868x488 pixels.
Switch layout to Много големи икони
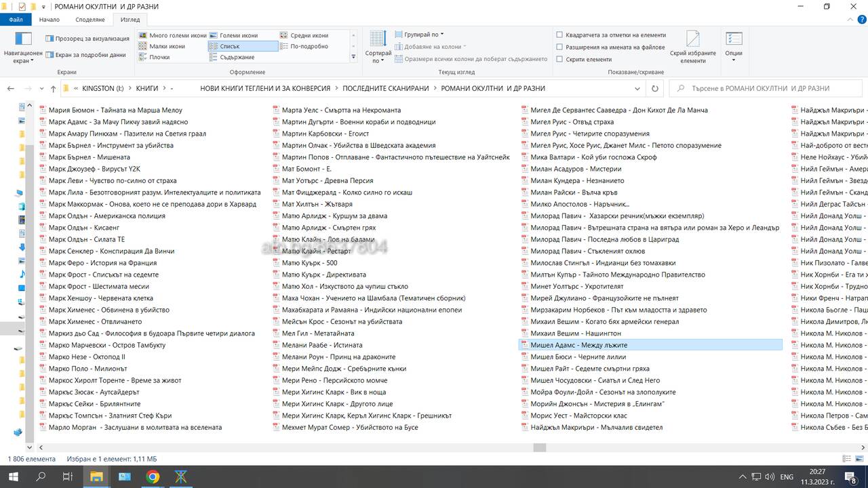pyautogui.click(x=172, y=35)
